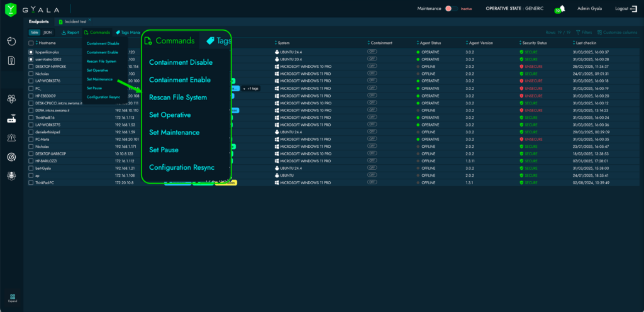
Task: Open the router network icon in sidebar
Action: 11,119
